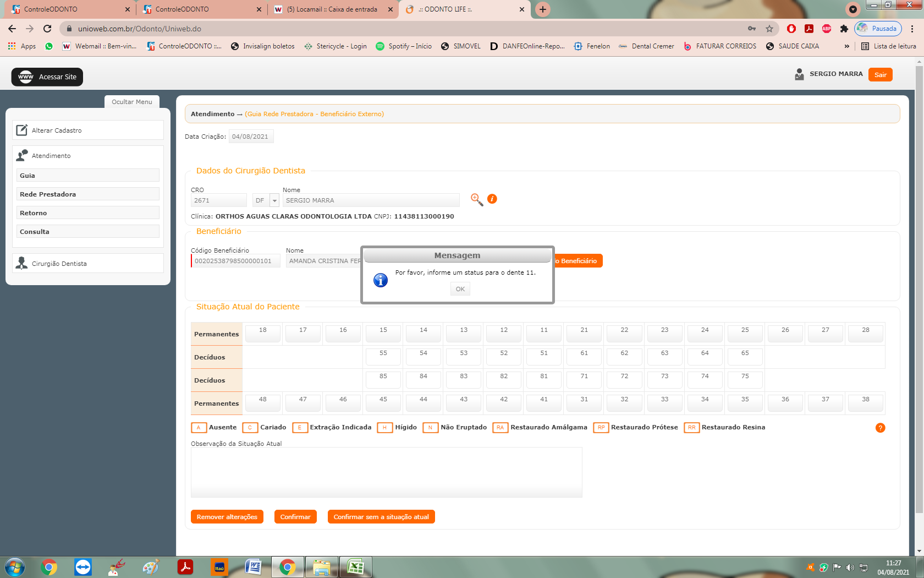The width and height of the screenshot is (924, 578).
Task: Click the orange info icon next to Nome
Action: (492, 199)
